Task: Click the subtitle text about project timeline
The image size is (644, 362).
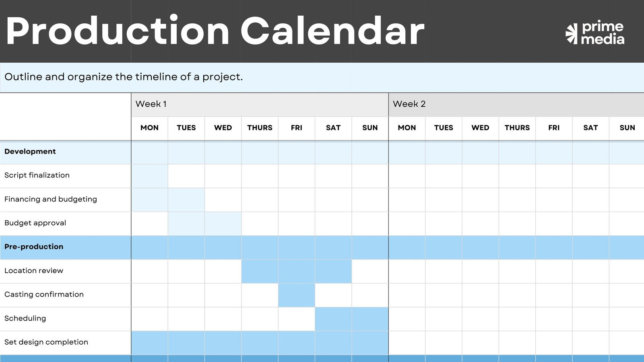Action: [124, 77]
